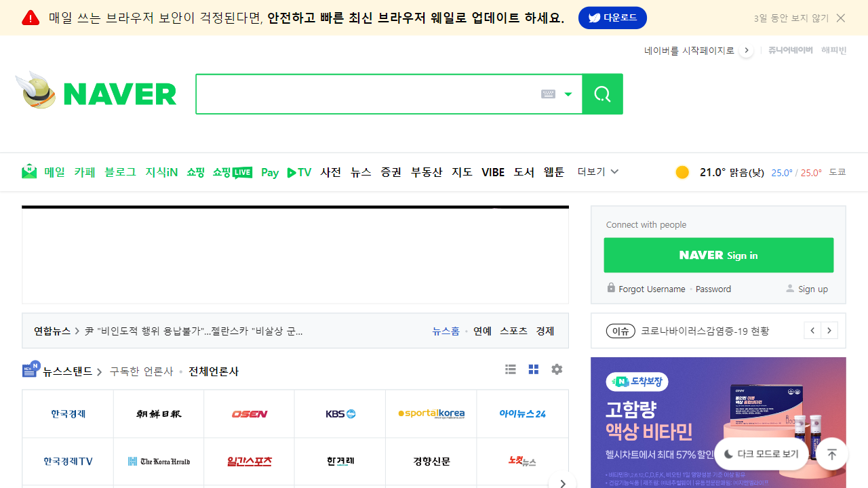Click the NAVER Sign in button
The width and height of the screenshot is (868, 488).
(719, 255)
